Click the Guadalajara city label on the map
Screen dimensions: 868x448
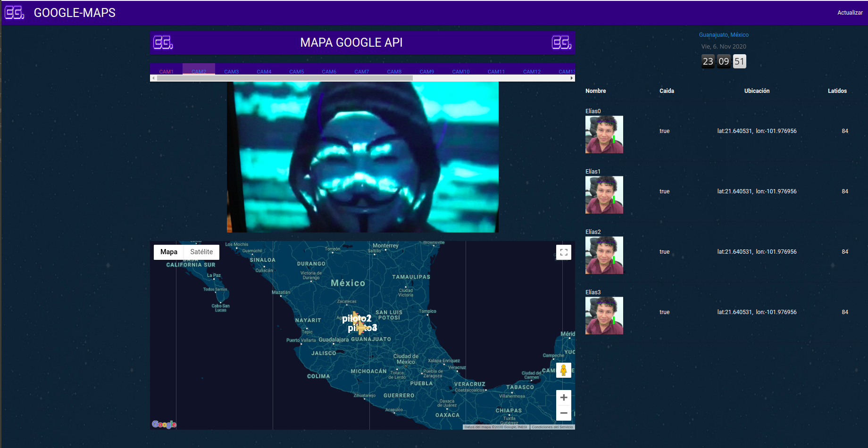(x=334, y=340)
